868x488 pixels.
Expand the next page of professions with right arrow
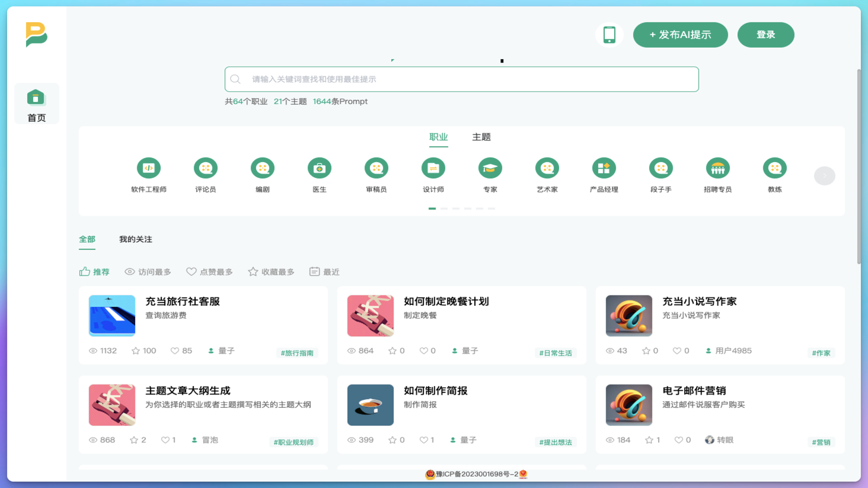pyautogui.click(x=824, y=175)
